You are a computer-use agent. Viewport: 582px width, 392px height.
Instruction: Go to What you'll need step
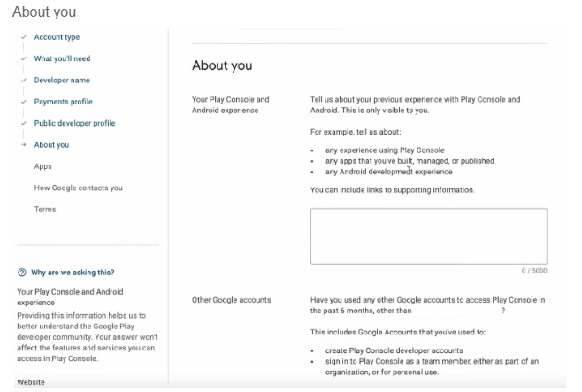[62, 58]
